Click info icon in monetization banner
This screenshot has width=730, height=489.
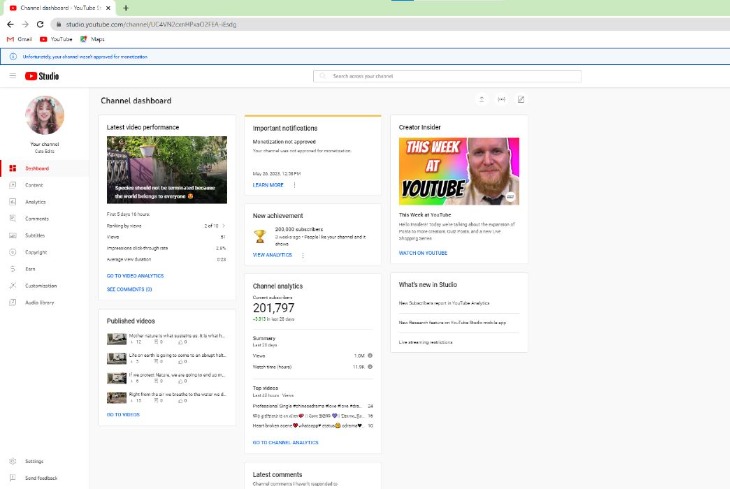click(x=13, y=56)
